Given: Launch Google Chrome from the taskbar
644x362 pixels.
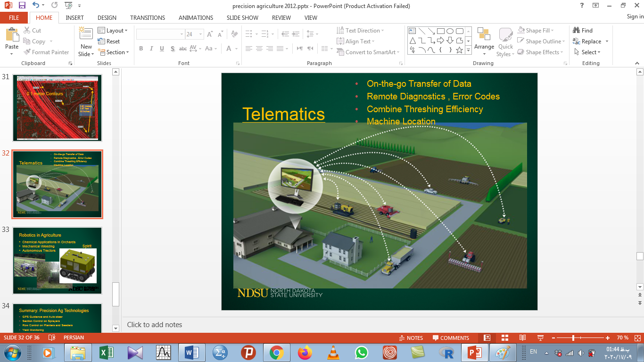Looking at the screenshot, I should click(x=276, y=353).
